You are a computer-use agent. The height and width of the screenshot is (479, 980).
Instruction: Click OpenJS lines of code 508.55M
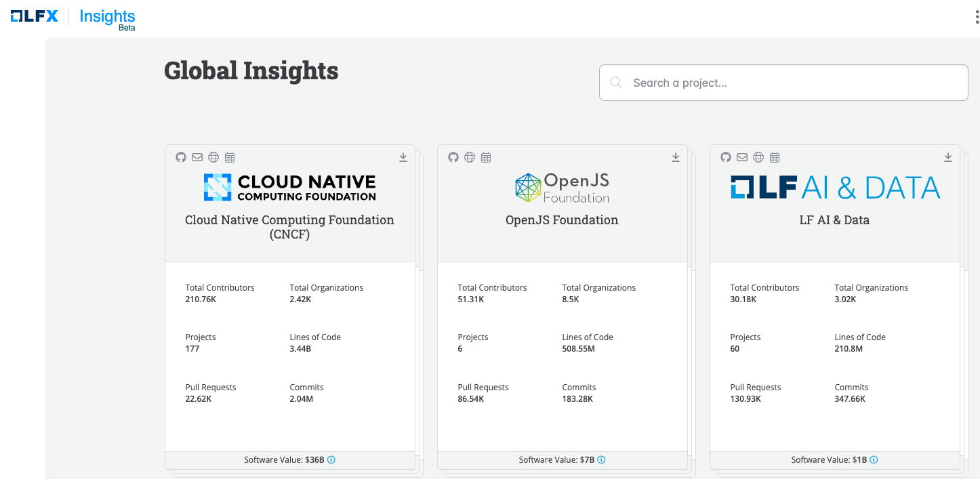pyautogui.click(x=578, y=349)
